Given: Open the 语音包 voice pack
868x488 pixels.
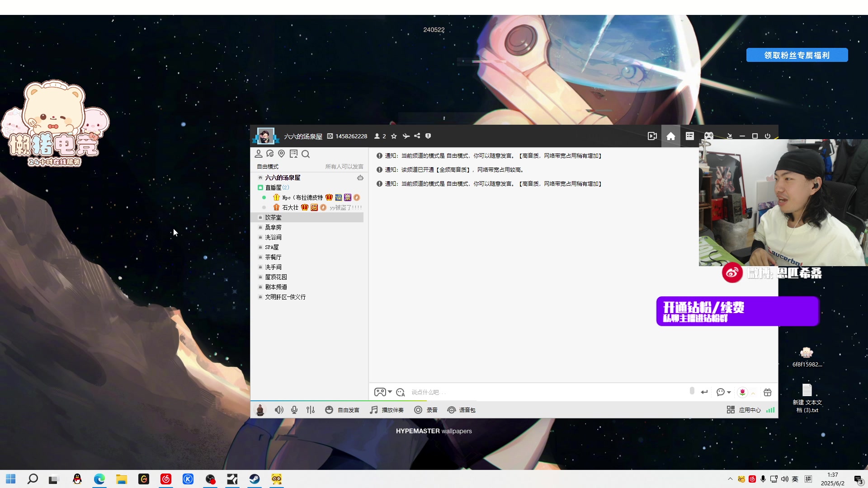Looking at the screenshot, I should coord(461,410).
